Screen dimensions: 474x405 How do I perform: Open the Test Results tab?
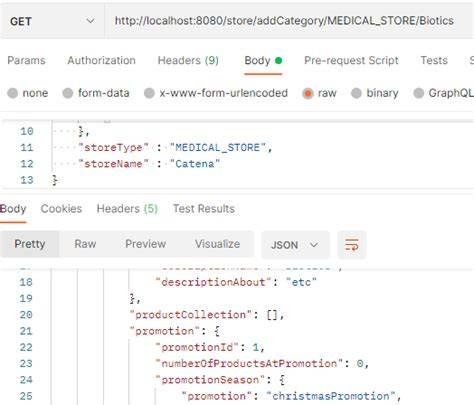point(204,209)
